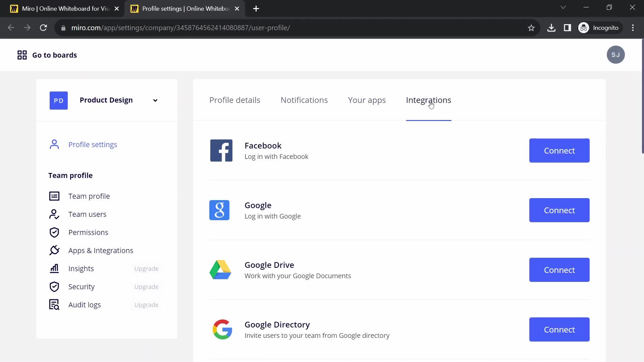The image size is (644, 362).
Task: Click the Google Directory logo icon
Action: coord(222,329)
